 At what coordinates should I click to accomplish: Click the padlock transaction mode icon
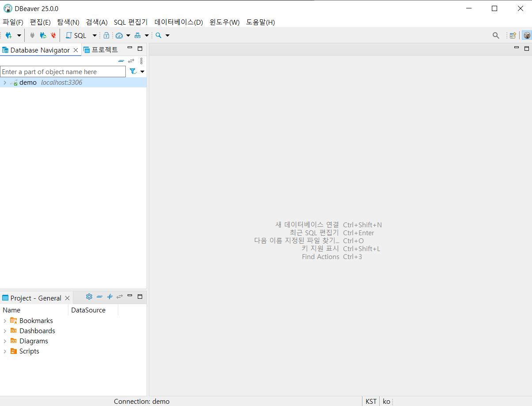(106, 35)
